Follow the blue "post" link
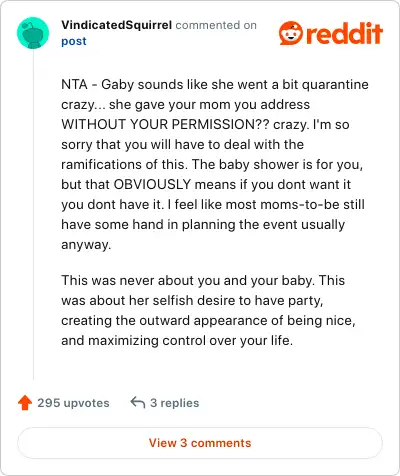Viewport: 400px width, 476px height. [74, 41]
